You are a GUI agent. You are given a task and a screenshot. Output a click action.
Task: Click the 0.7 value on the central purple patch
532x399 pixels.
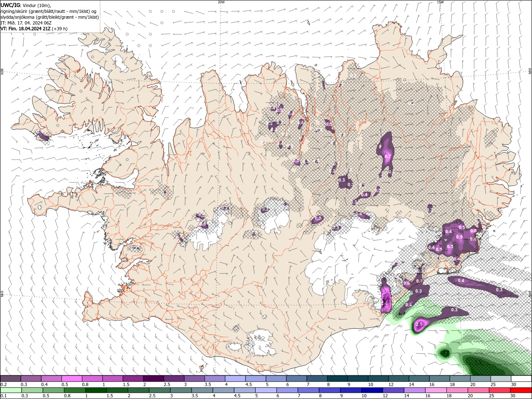click(388, 157)
